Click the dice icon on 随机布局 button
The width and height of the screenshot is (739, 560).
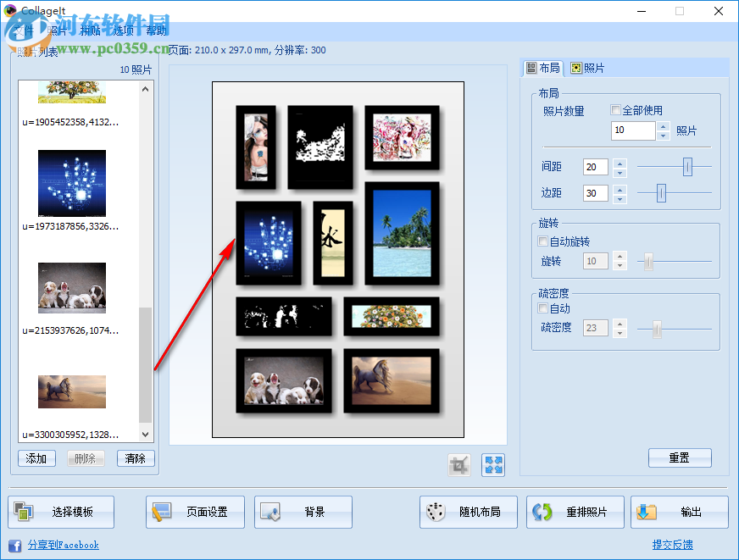tap(434, 512)
